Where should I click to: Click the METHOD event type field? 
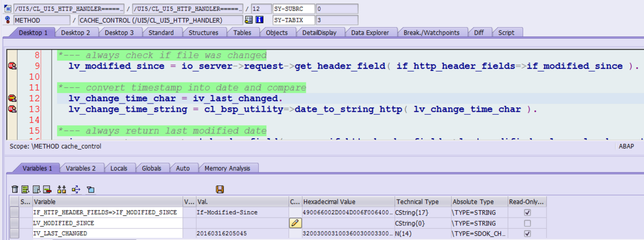42,20
